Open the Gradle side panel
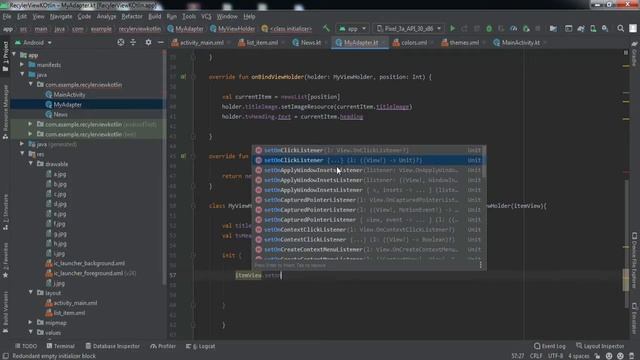Image resolution: width=640 pixels, height=360 pixels. tap(634, 54)
